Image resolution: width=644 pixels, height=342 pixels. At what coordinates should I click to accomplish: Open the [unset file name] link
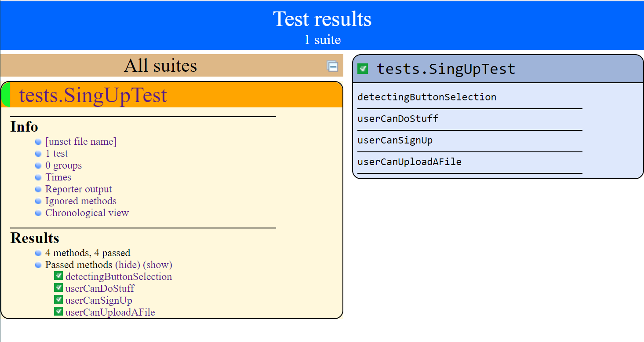pos(81,142)
